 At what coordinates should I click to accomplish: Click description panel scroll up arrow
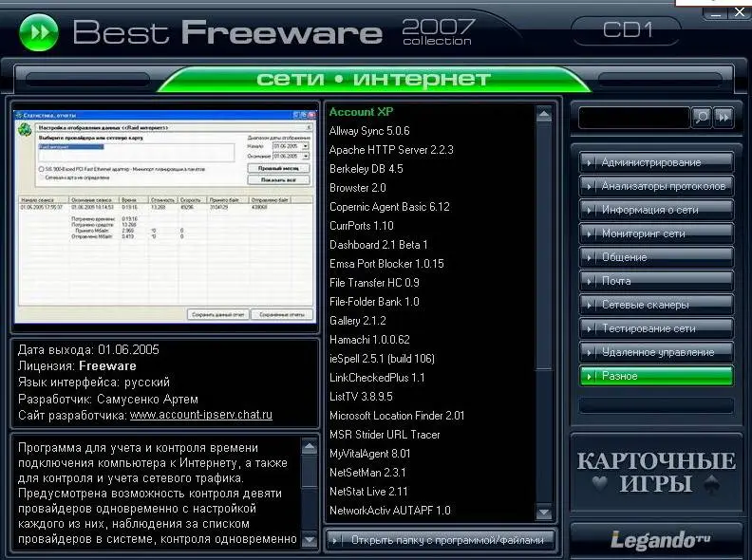coord(310,447)
